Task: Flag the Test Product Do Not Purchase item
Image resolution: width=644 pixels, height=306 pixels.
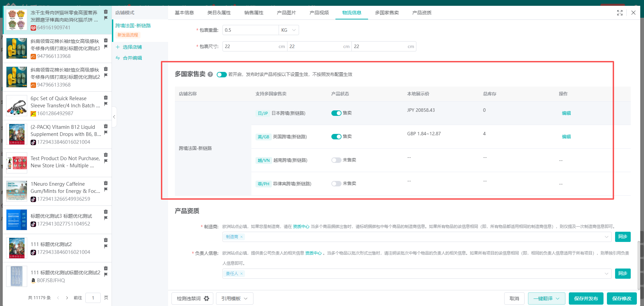Action: click(106, 161)
